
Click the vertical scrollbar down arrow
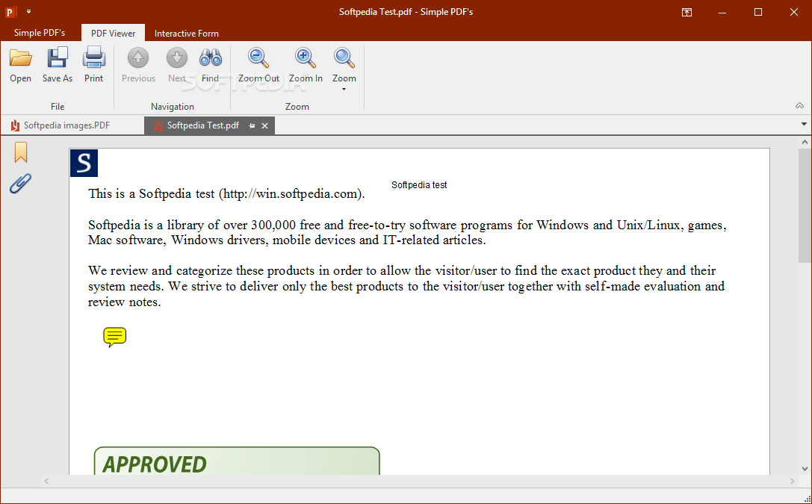(805, 470)
